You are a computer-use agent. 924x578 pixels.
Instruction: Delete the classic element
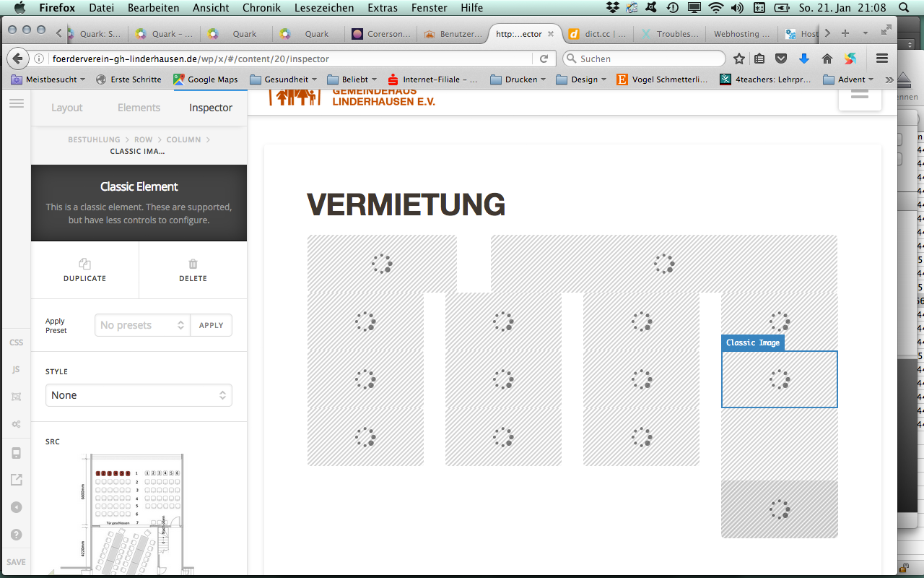[193, 270]
